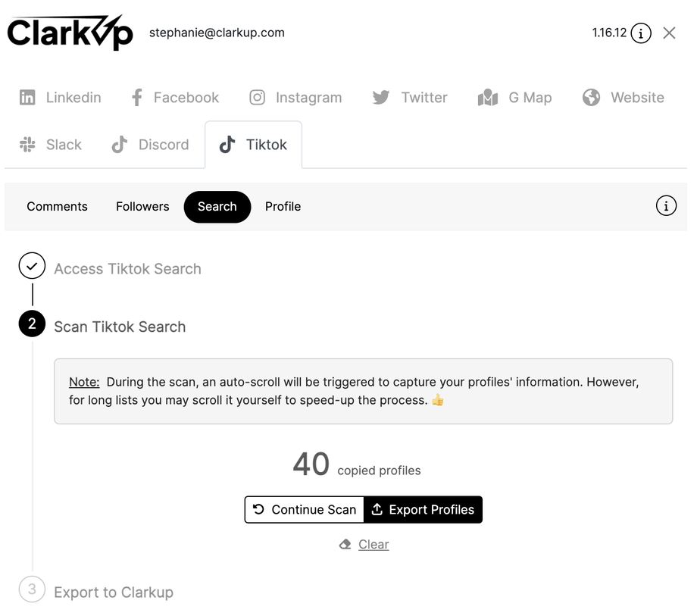
Task: Click the Facebook f icon
Action: point(137,97)
